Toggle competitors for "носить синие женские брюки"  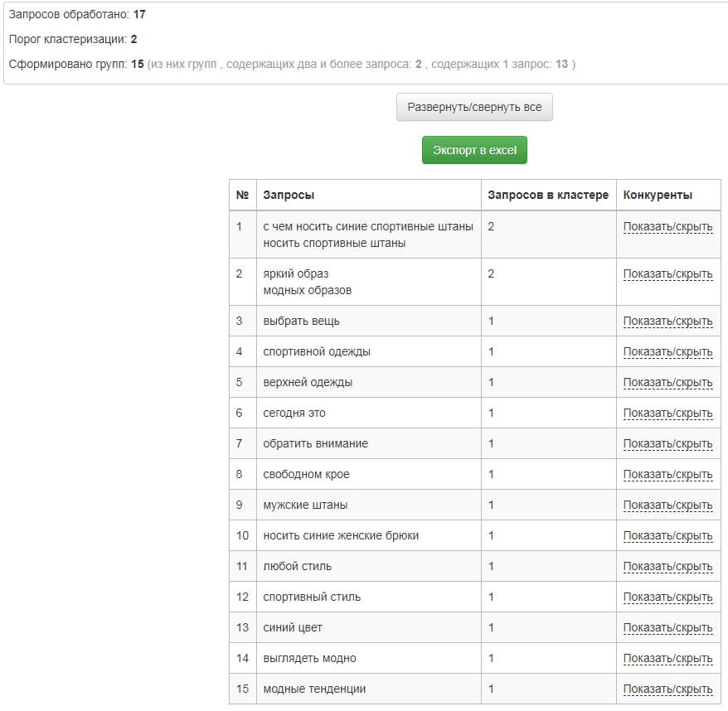point(667,535)
